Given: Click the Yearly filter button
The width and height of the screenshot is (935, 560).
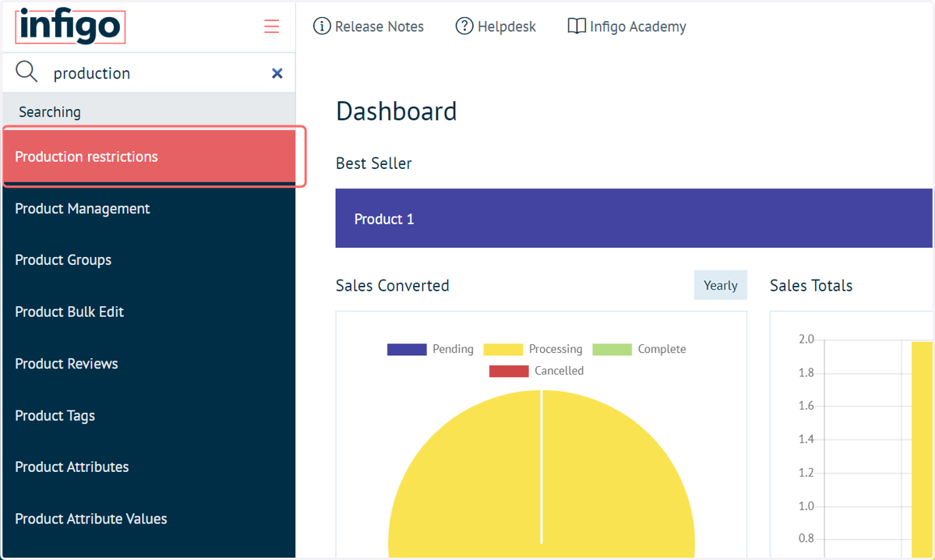Looking at the screenshot, I should [x=721, y=285].
